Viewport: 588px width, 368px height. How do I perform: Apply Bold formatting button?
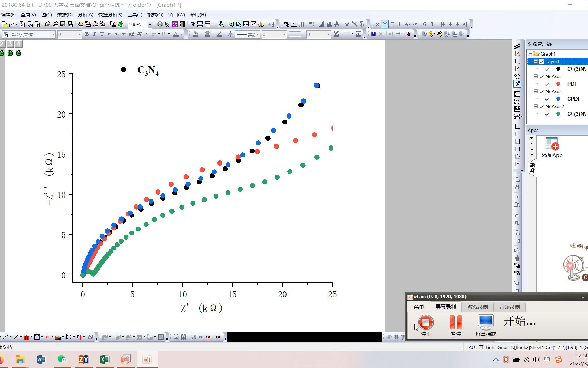[x=87, y=34]
